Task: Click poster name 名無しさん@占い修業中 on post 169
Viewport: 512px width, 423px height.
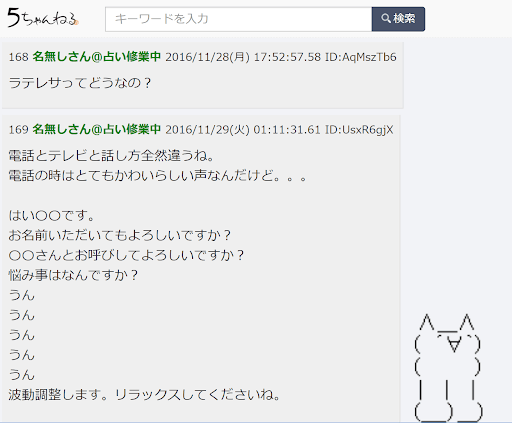Action: click(97, 129)
